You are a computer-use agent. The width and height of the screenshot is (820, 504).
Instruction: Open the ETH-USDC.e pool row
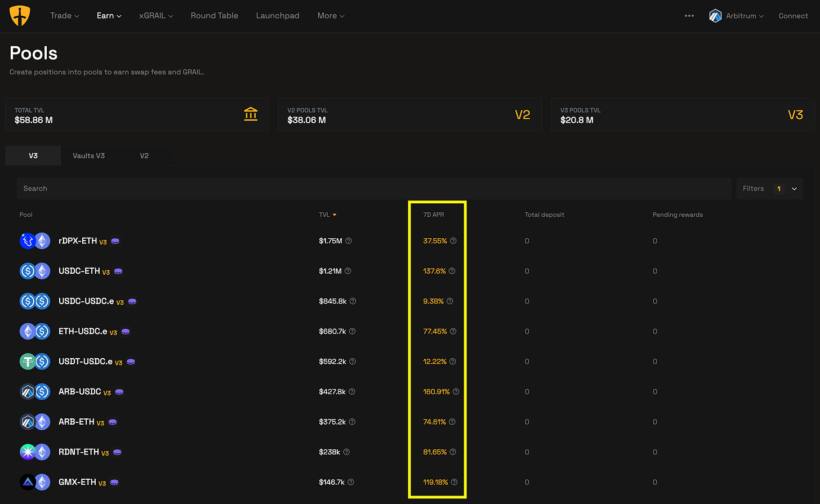(x=409, y=331)
